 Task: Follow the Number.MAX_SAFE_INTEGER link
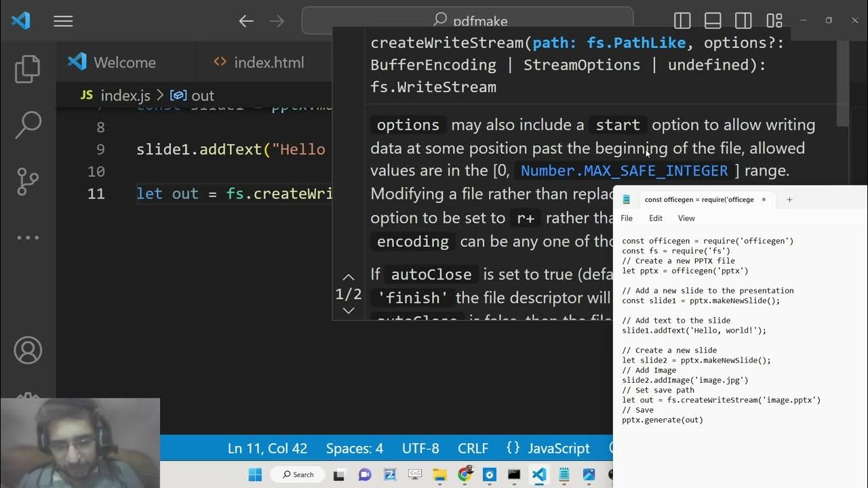point(624,171)
